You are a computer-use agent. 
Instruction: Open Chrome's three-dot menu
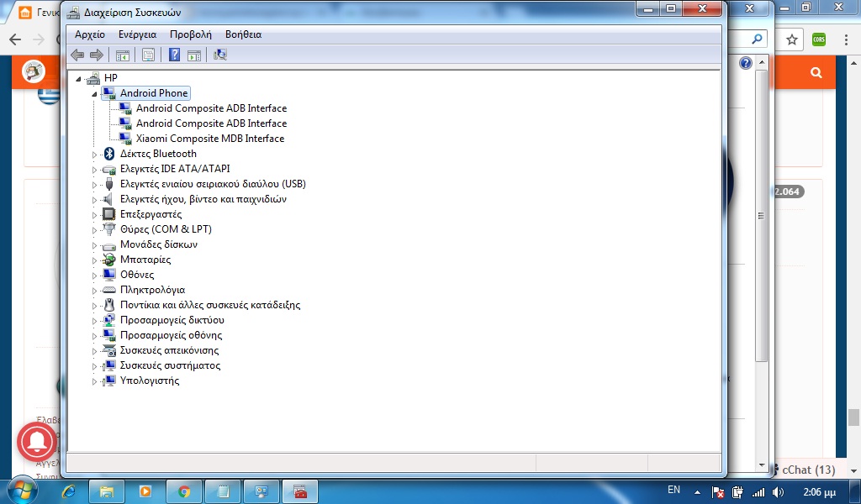(846, 39)
